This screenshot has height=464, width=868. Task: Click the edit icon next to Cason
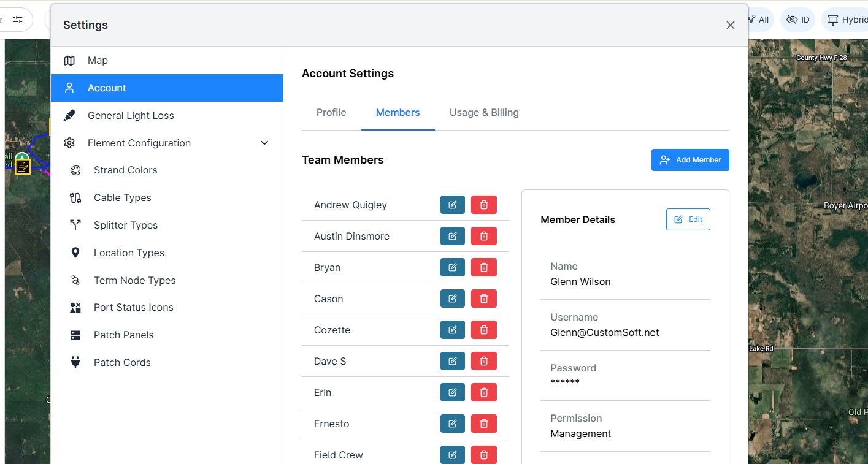[452, 299]
